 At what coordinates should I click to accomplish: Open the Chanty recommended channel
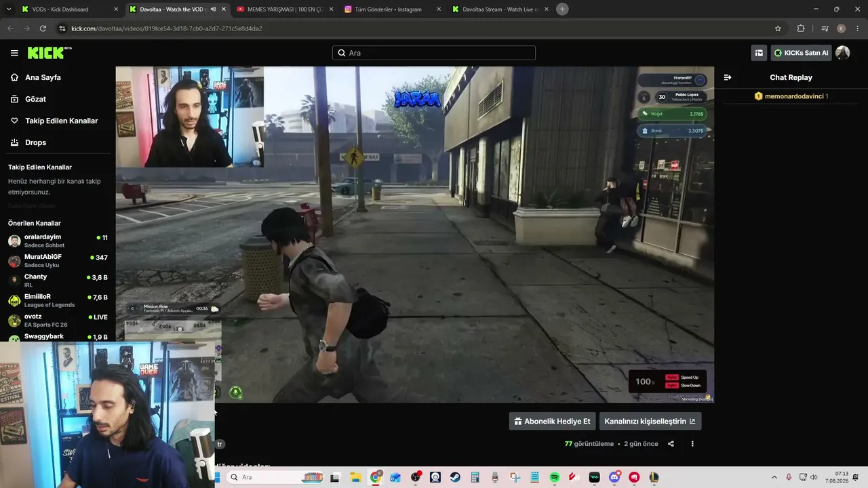point(58,281)
